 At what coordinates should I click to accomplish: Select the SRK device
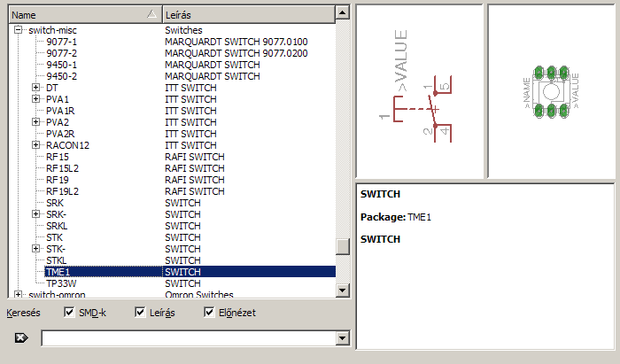(55, 203)
